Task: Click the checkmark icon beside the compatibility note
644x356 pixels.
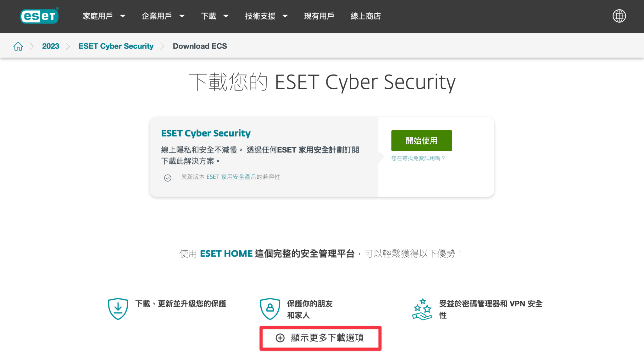Action: (x=168, y=178)
